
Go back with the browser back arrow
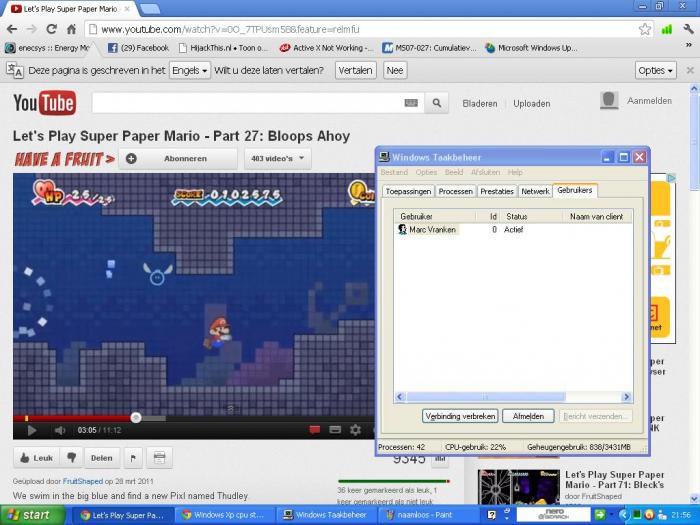[12, 29]
